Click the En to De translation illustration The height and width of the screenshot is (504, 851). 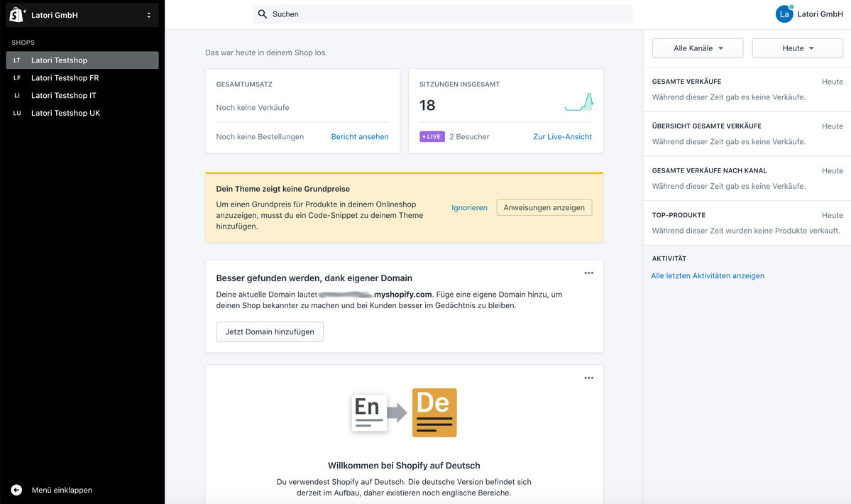click(x=404, y=413)
